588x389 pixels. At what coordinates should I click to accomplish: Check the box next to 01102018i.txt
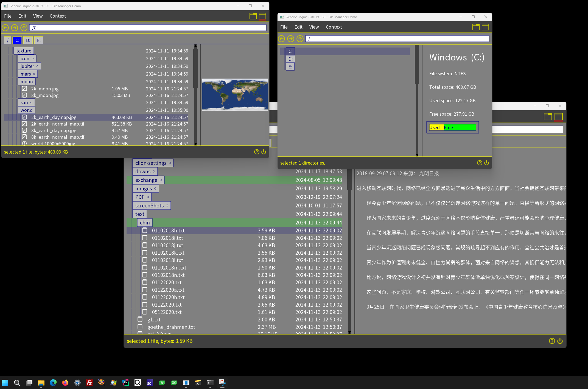point(145,238)
